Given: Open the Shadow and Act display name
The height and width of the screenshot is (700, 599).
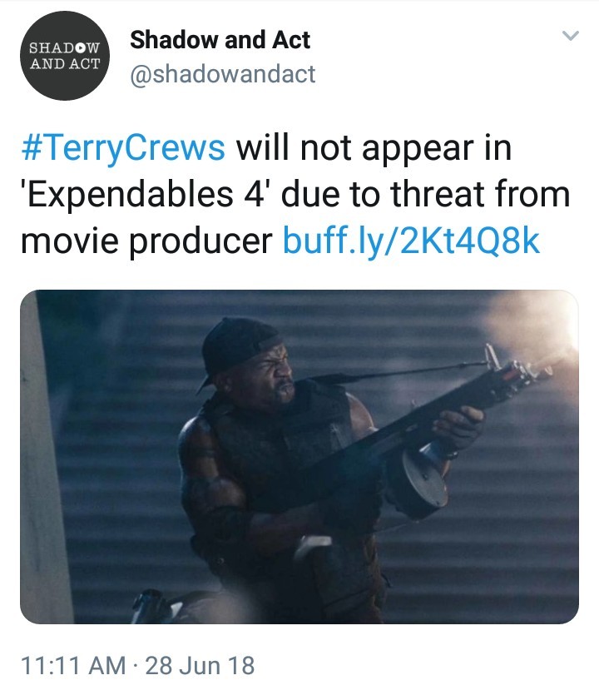Looking at the screenshot, I should [x=220, y=40].
